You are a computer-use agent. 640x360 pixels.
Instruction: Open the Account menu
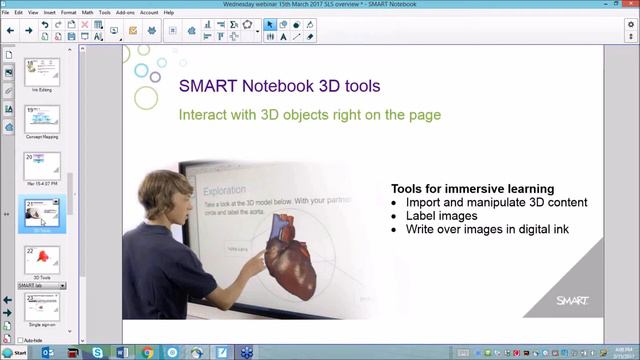[149, 13]
